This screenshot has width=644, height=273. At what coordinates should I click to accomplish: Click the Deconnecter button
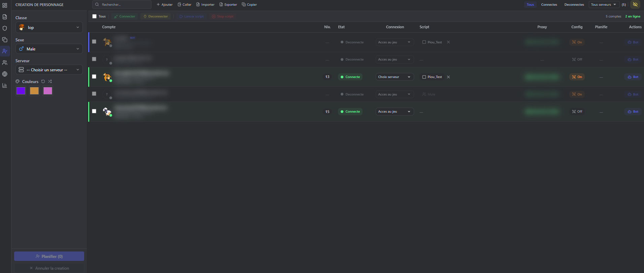click(x=156, y=16)
